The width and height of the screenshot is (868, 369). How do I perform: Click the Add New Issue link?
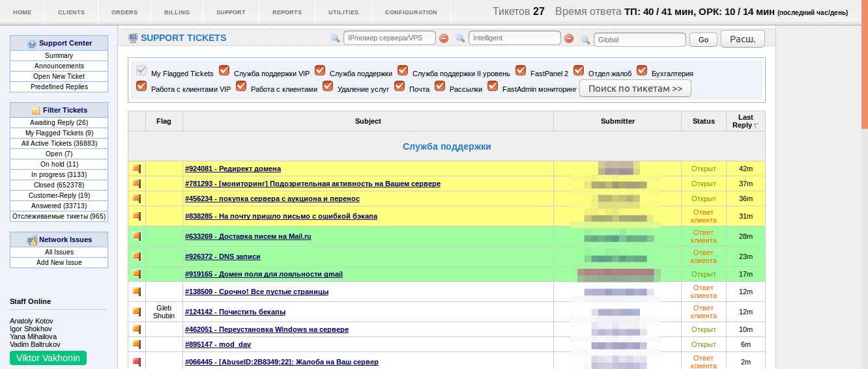[59, 262]
